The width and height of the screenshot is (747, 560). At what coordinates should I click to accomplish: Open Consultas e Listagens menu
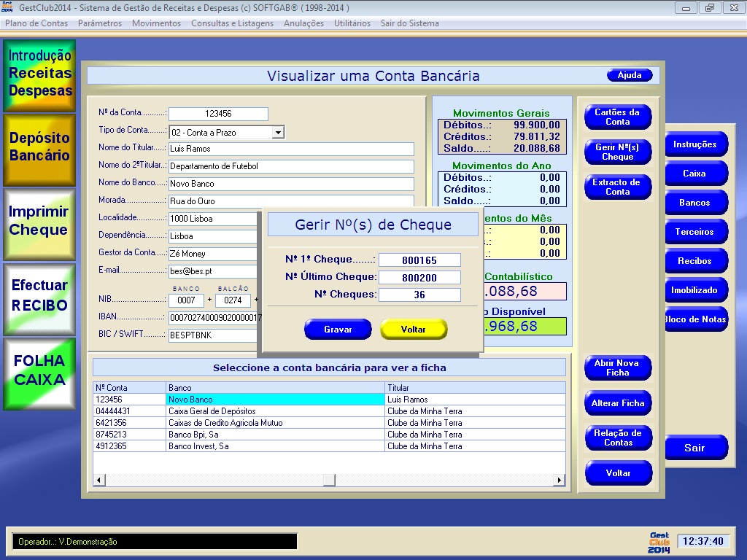(x=232, y=23)
